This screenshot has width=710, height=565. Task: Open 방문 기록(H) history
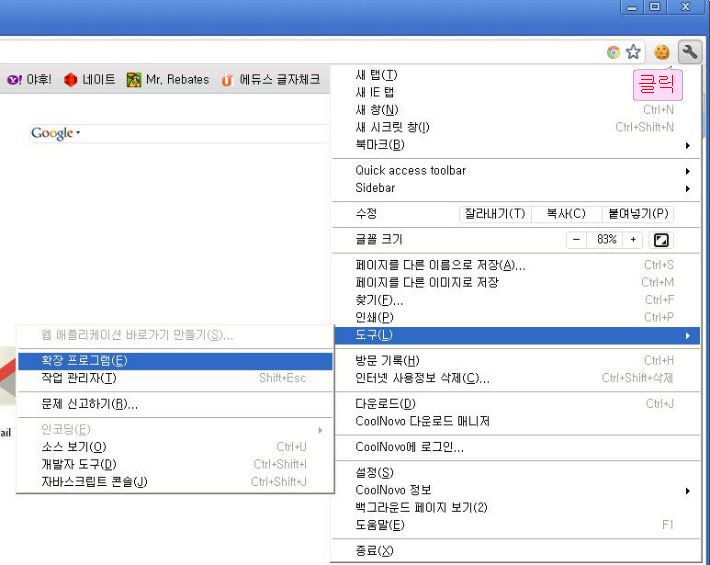click(x=517, y=361)
